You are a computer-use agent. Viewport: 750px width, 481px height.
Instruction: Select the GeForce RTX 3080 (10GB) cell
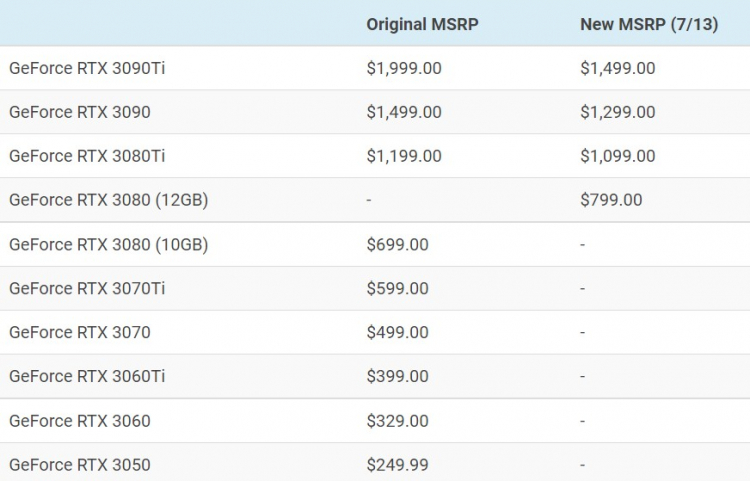(x=108, y=244)
